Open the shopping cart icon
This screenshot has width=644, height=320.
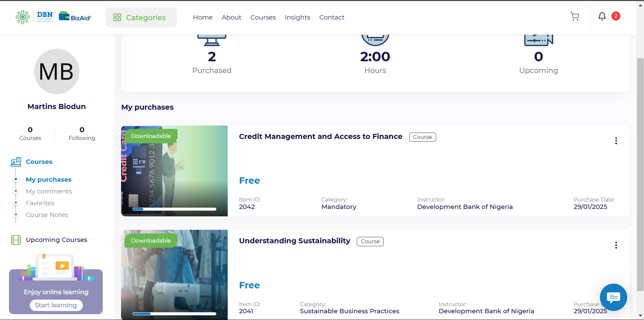click(x=574, y=16)
